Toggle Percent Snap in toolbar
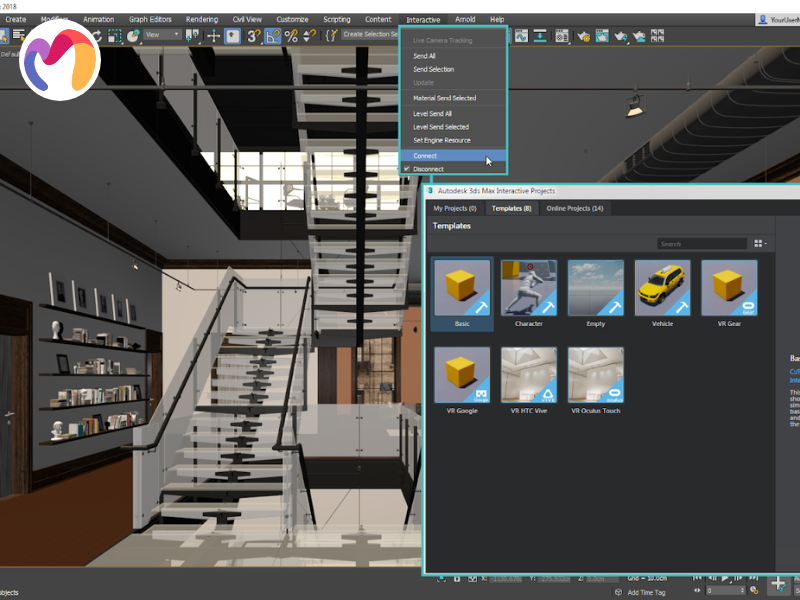Image resolution: width=800 pixels, height=600 pixels. click(x=291, y=35)
